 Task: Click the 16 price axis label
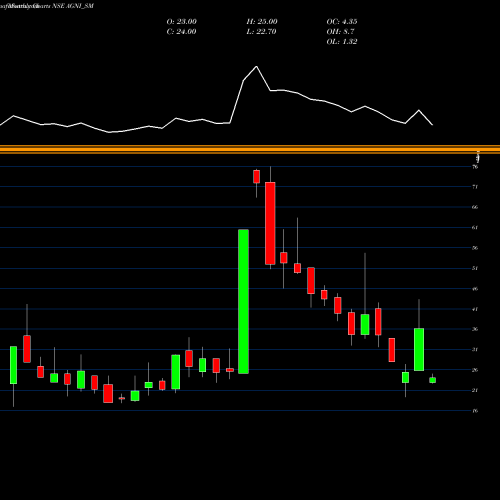(475, 411)
